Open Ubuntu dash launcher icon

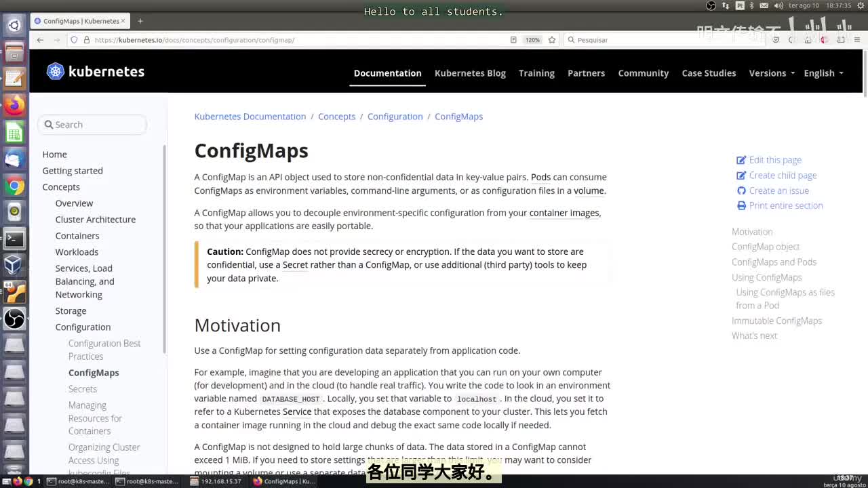pos(14,26)
